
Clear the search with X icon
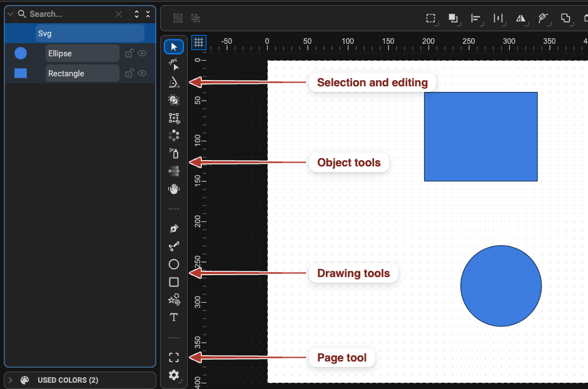coord(118,14)
